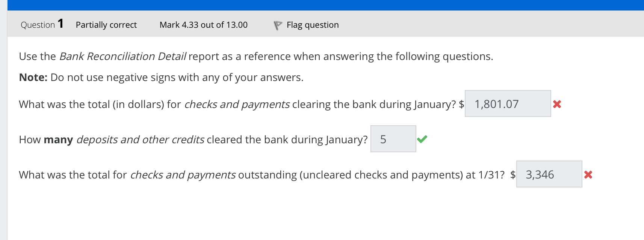
Task: Click the Partially correct status label
Action: (106, 25)
